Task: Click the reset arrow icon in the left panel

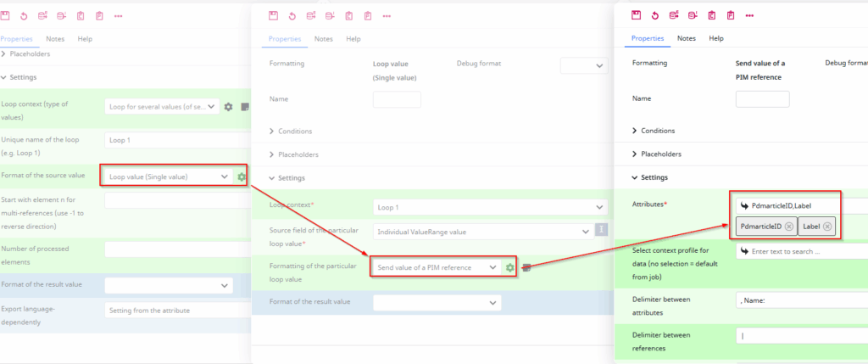Action: 24,15
